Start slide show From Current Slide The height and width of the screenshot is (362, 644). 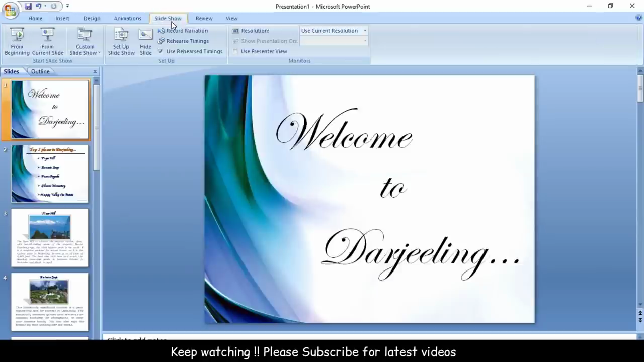48,42
